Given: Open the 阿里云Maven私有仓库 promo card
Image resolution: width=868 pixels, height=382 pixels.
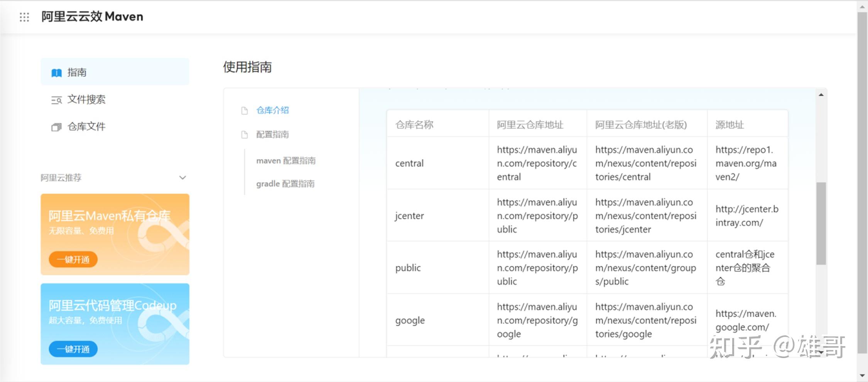Looking at the screenshot, I should (x=115, y=234).
